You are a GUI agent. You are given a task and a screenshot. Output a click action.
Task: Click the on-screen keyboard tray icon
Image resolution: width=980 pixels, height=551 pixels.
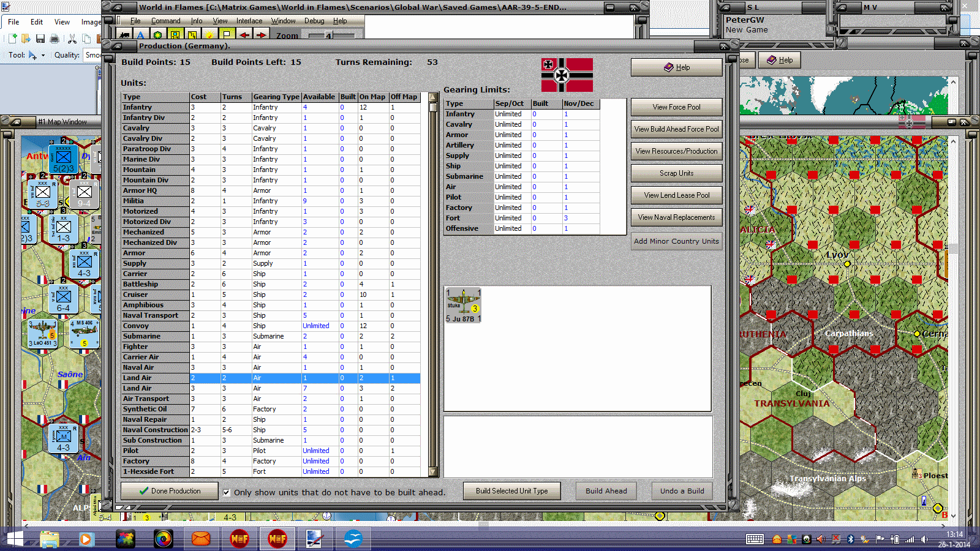tap(755, 539)
